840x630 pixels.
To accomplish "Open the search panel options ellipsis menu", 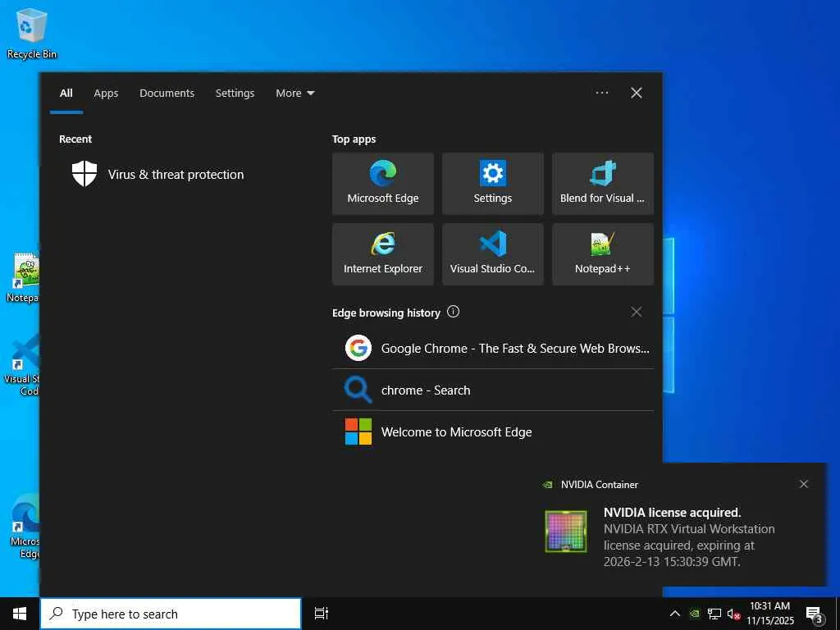I will (601, 93).
